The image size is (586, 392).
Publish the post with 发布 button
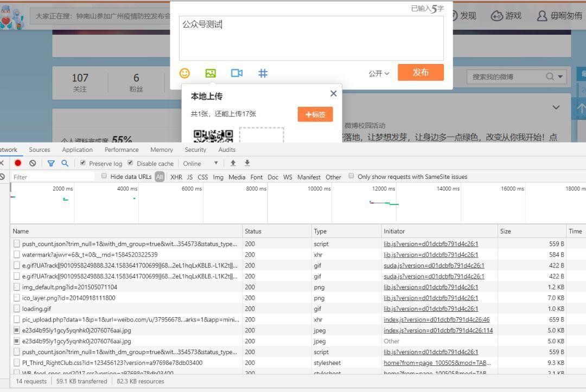click(421, 72)
